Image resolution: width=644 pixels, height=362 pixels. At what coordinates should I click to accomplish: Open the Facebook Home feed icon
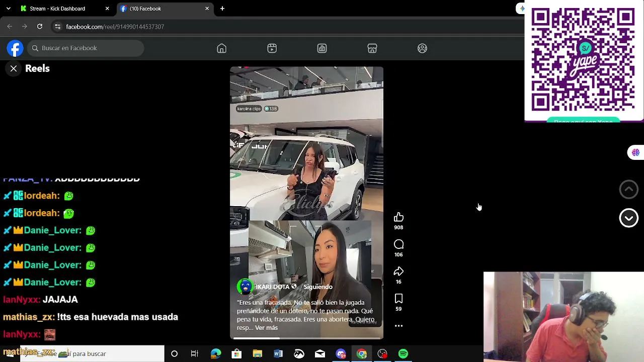click(221, 48)
